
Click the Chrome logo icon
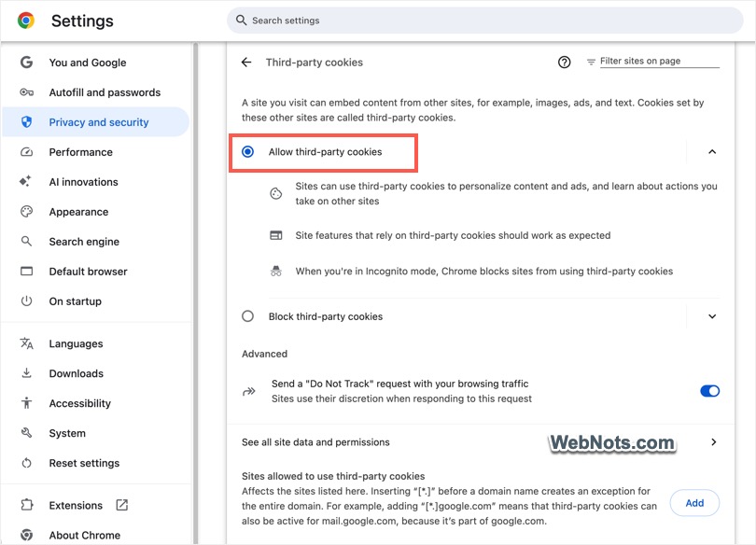pyautogui.click(x=26, y=21)
